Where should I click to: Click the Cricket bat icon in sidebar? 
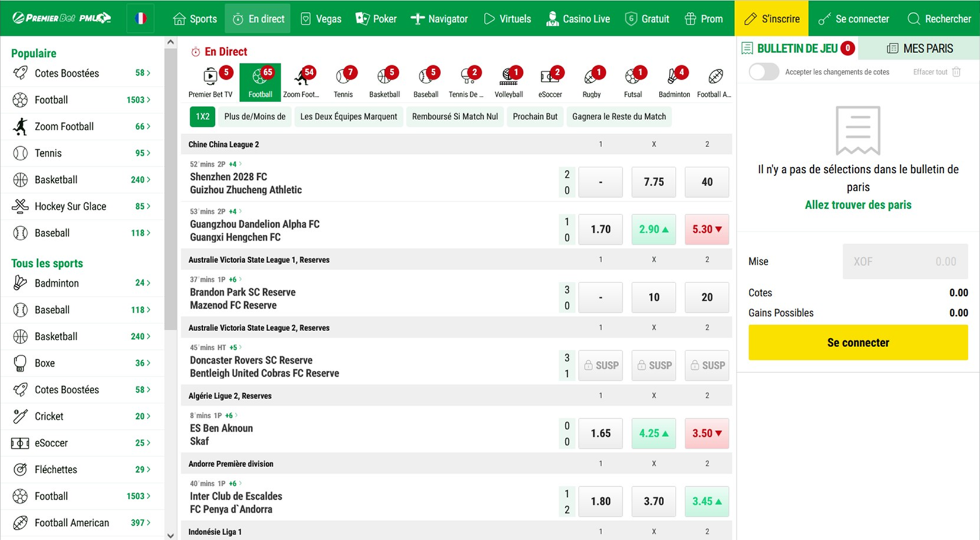pyautogui.click(x=20, y=416)
